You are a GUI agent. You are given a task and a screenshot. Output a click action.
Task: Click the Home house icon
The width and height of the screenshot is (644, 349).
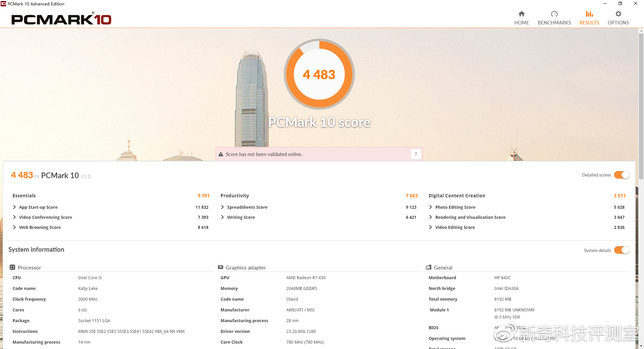[x=521, y=14]
